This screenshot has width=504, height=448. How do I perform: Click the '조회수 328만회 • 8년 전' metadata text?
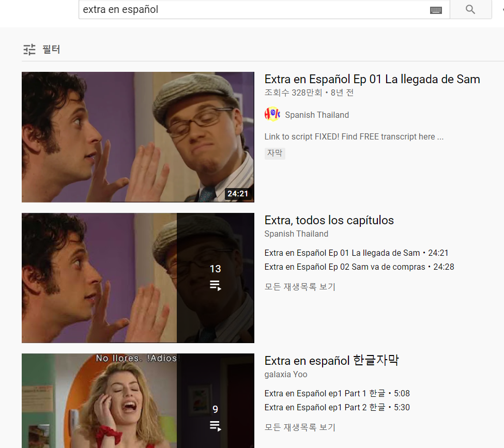click(x=309, y=92)
